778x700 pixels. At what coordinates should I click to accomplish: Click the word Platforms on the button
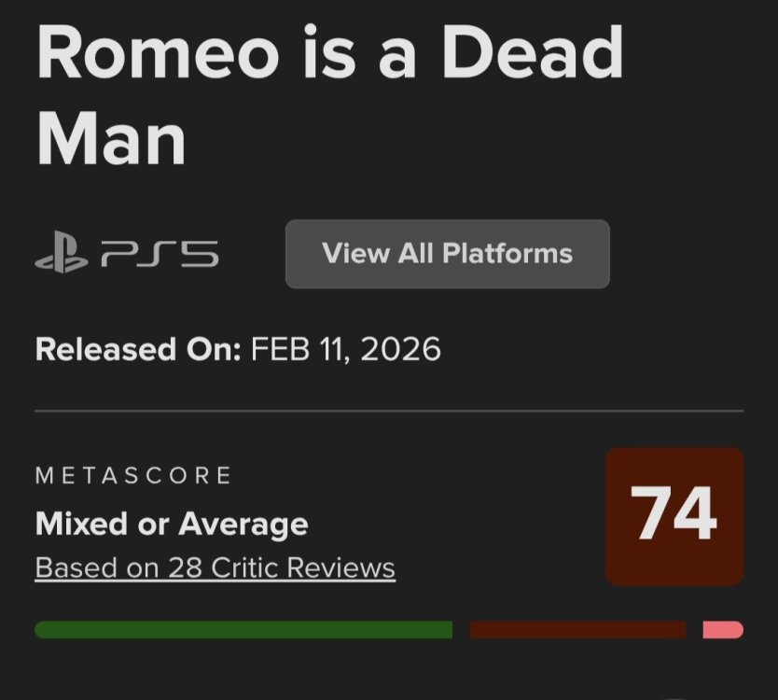tap(507, 254)
